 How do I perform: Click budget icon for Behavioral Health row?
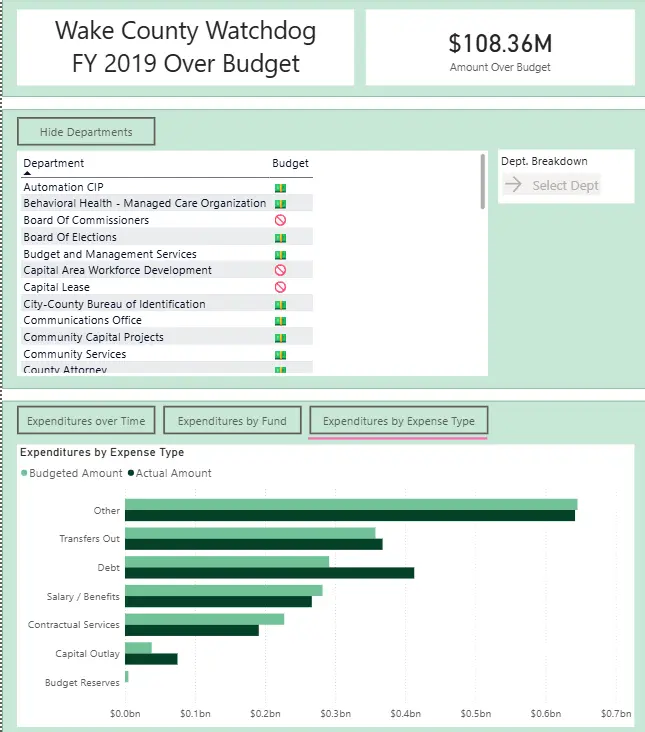click(280, 204)
